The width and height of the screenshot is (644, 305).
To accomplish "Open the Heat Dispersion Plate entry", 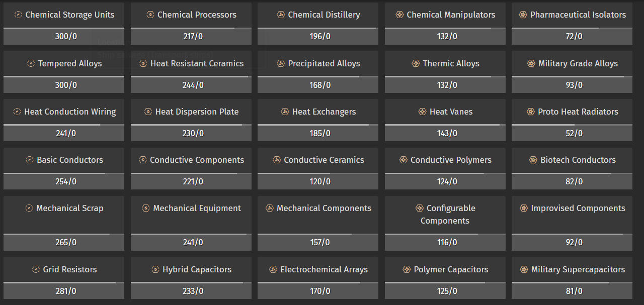I will tap(191, 120).
